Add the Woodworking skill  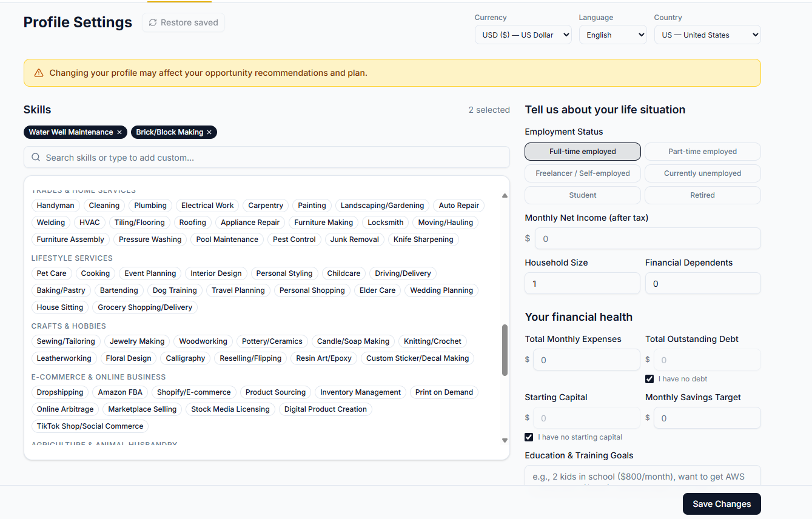(203, 341)
